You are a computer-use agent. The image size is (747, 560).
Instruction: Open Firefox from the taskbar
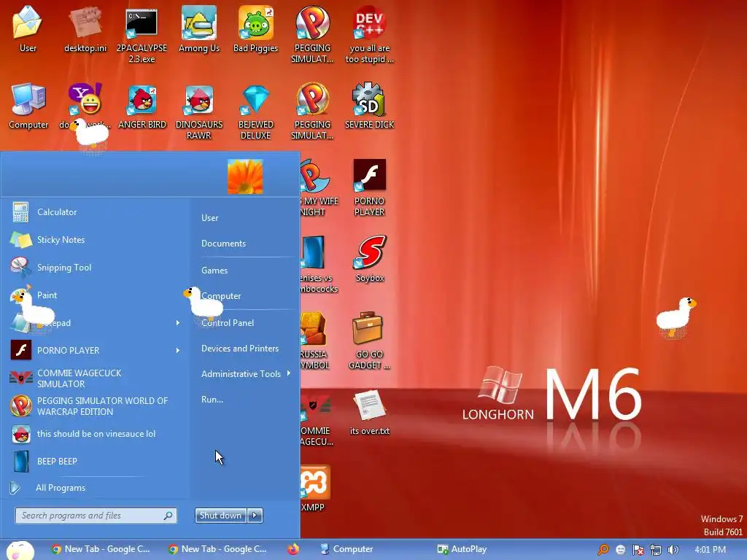[x=293, y=549]
